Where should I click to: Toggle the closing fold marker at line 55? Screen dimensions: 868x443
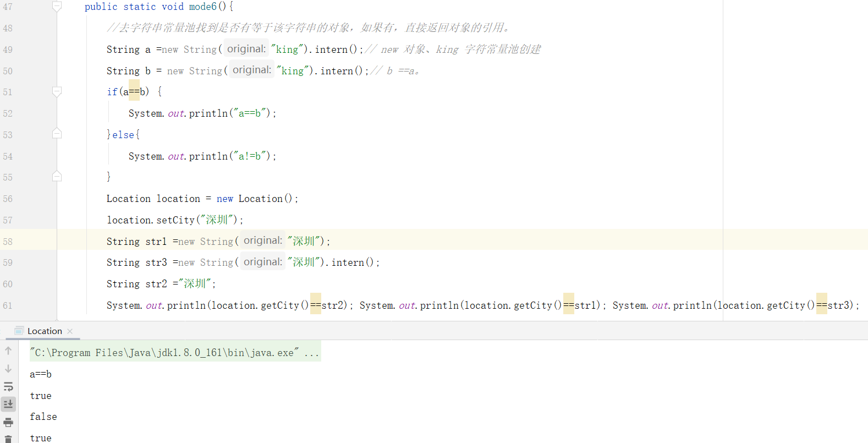tap(57, 176)
